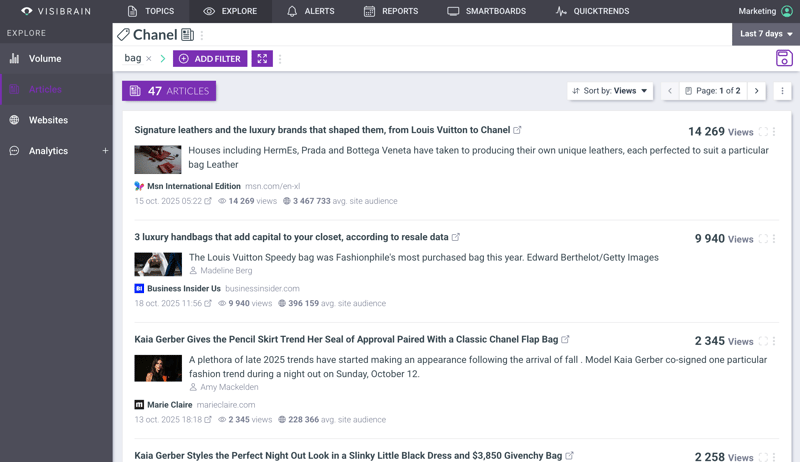The width and height of the screenshot is (800, 462).
Task: Open the page selector 'Page: 1 of 2'
Action: [712, 91]
